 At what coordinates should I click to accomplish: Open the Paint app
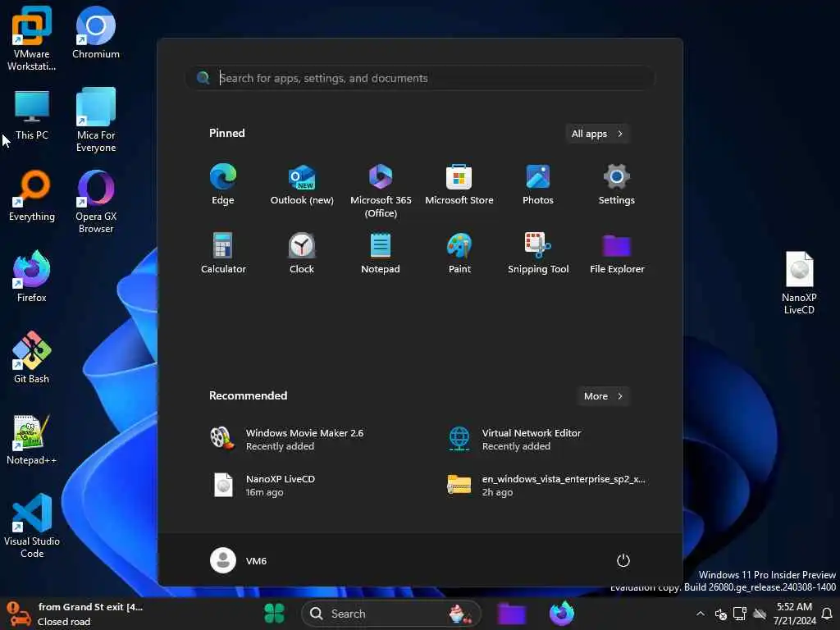tap(459, 253)
